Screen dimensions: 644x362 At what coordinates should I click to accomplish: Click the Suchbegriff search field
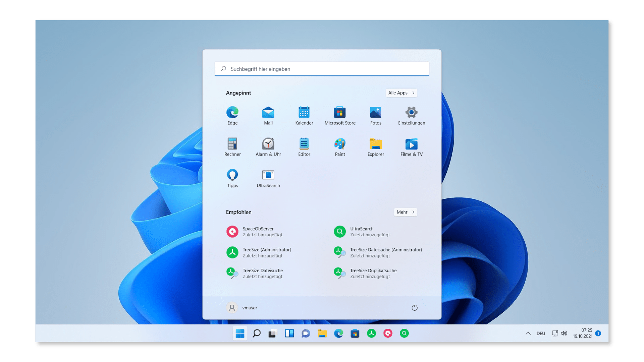[x=322, y=69]
